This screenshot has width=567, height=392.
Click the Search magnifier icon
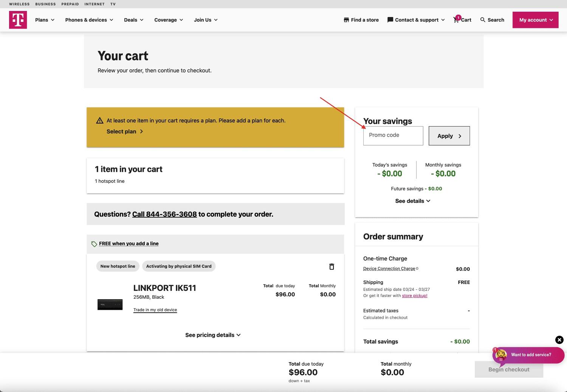(483, 20)
